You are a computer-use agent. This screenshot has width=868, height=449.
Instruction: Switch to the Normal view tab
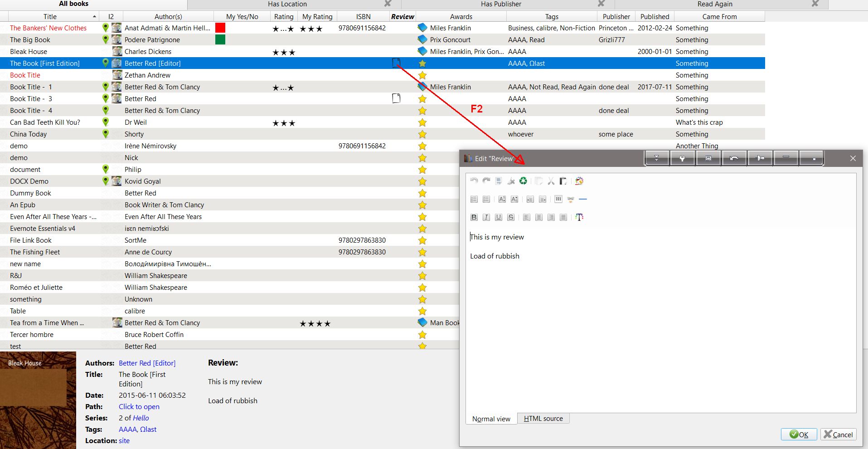tap(491, 419)
